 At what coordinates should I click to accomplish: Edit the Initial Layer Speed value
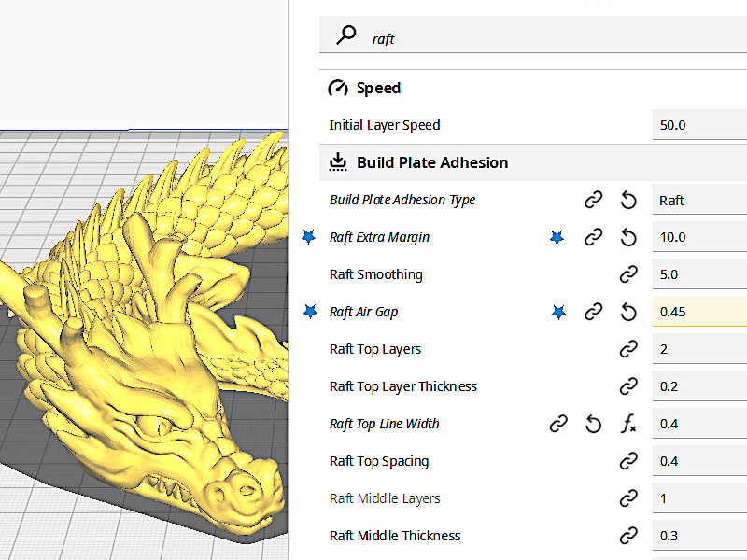(x=699, y=125)
